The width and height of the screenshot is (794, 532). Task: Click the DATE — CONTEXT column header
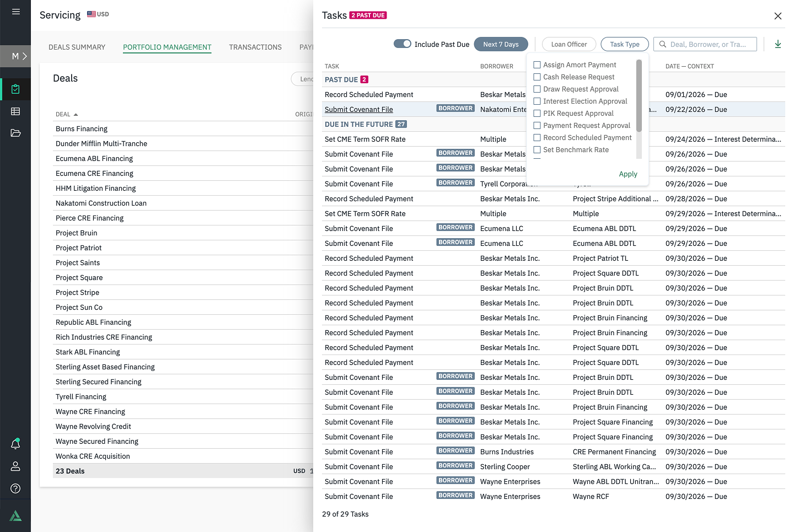coord(689,66)
